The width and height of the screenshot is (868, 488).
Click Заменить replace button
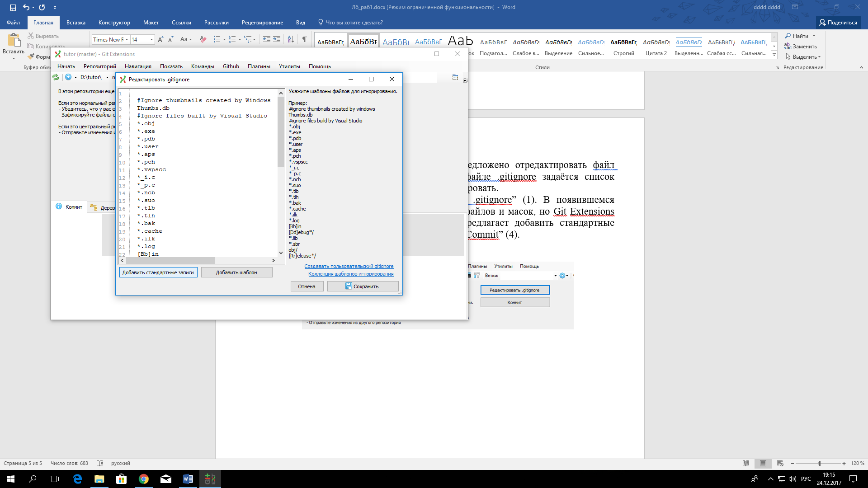click(801, 47)
